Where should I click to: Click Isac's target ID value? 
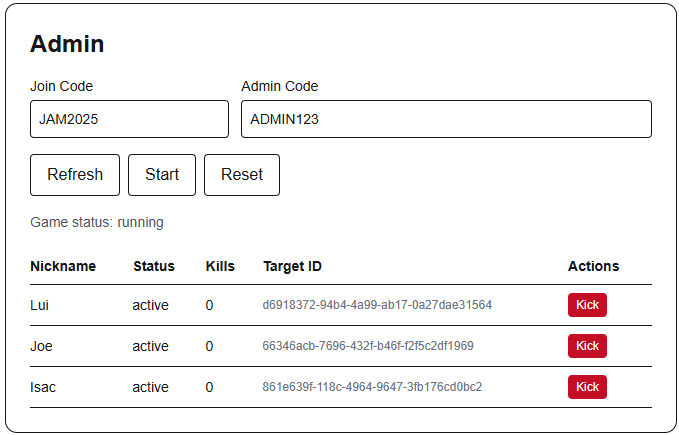coord(372,387)
